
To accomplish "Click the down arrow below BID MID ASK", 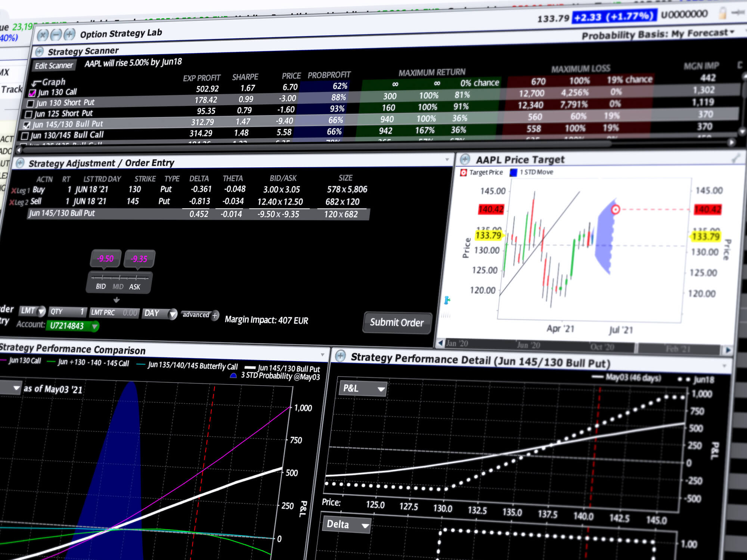I will 117,300.
